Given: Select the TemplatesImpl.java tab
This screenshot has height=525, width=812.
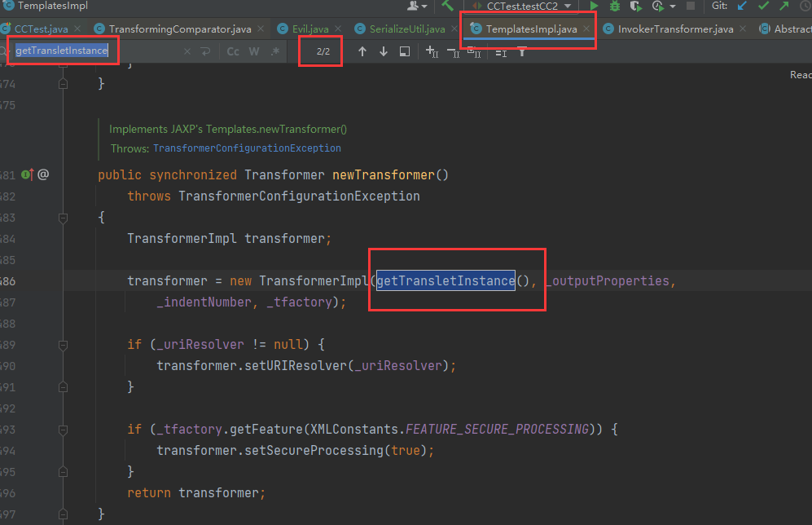Looking at the screenshot, I should [531, 29].
